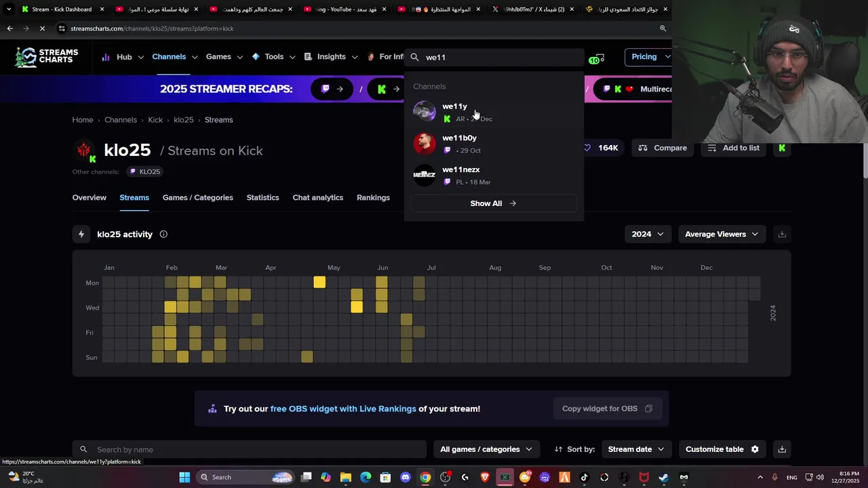Click the download icon beside Customize table

[x=782, y=449]
